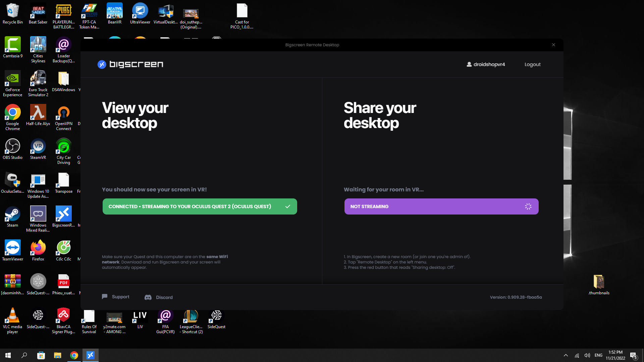Click the green Connected streaming status bar

point(200,206)
